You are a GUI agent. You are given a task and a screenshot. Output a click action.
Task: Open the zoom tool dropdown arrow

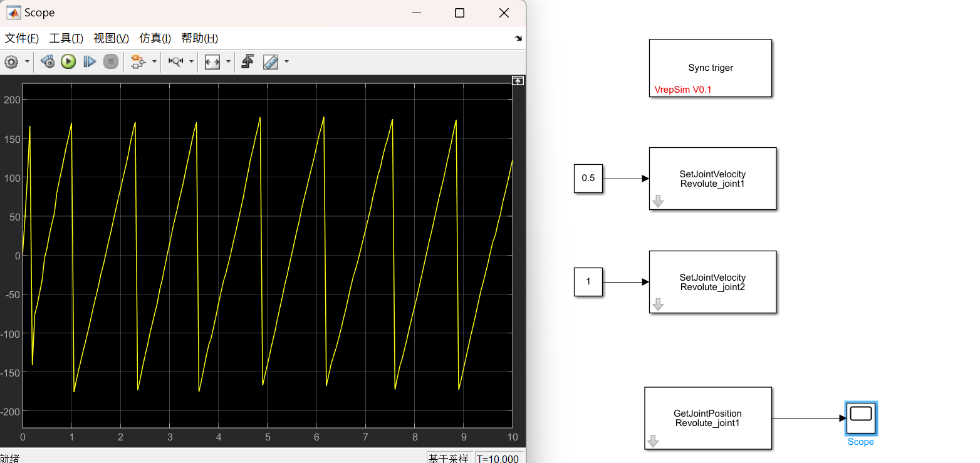(x=191, y=61)
